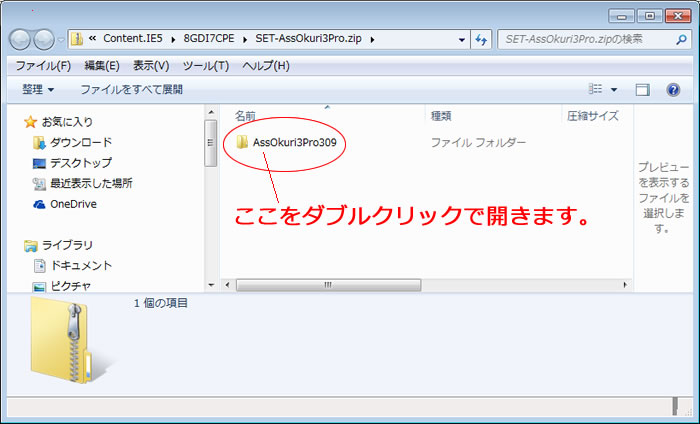The image size is (700, 424).
Task: Click the ダウンロード folder in favorites
Action: point(80,143)
